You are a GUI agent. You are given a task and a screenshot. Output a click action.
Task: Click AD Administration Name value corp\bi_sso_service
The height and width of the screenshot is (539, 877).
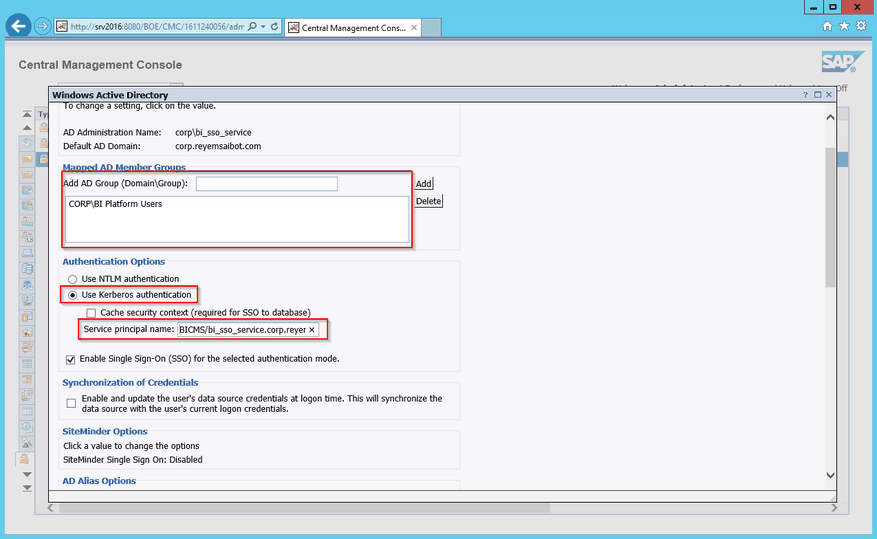coord(213,133)
